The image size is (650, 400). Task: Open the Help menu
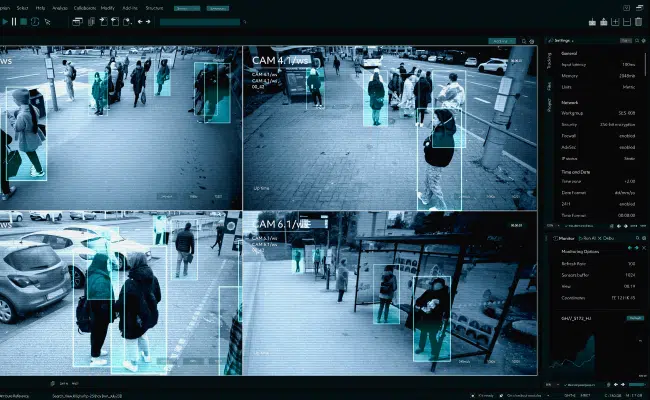40,8
